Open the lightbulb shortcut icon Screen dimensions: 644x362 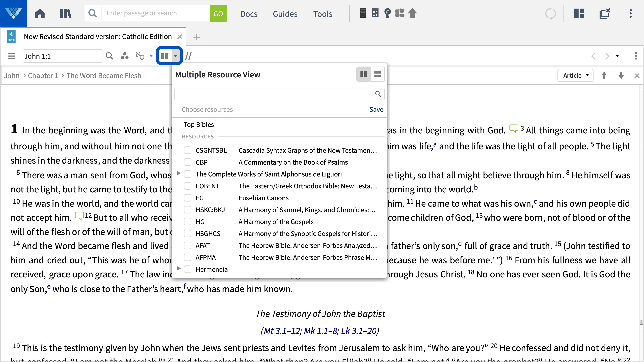(388, 13)
